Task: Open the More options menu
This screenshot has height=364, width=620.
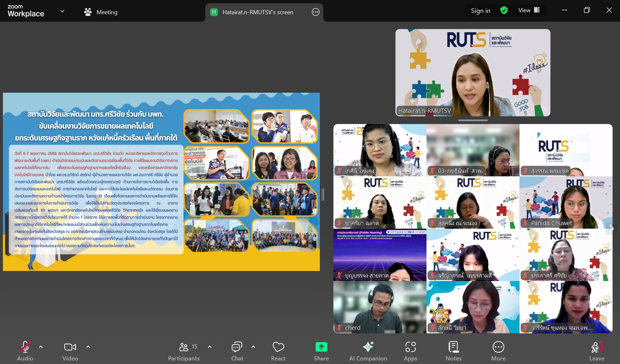Action: tap(499, 351)
